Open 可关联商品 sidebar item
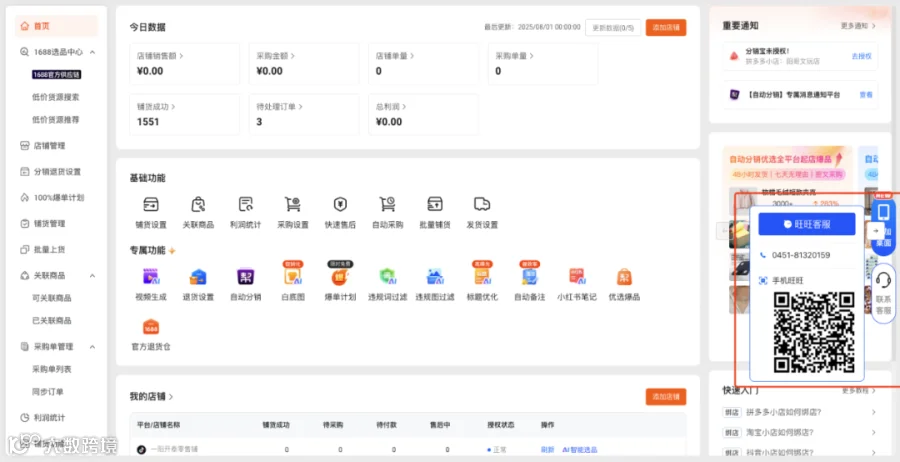Viewport: 900px width, 462px height. coord(52,298)
